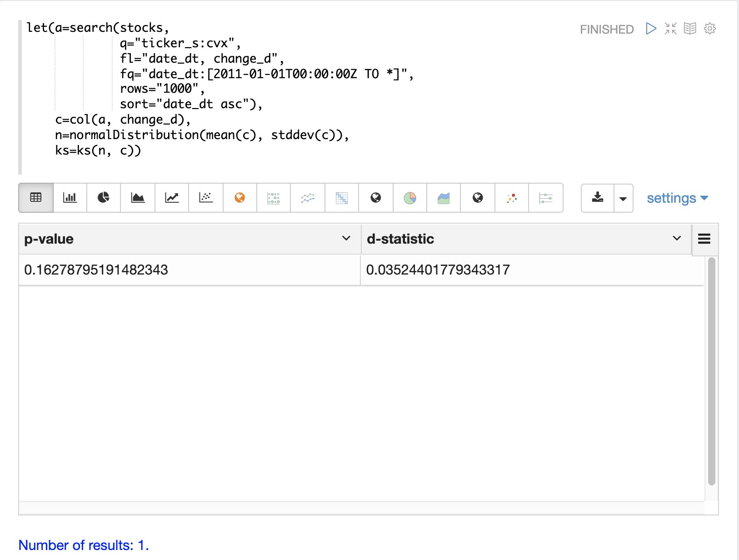Open the d-statistic column dropdown arrow
This screenshot has width=739, height=560.
677,239
